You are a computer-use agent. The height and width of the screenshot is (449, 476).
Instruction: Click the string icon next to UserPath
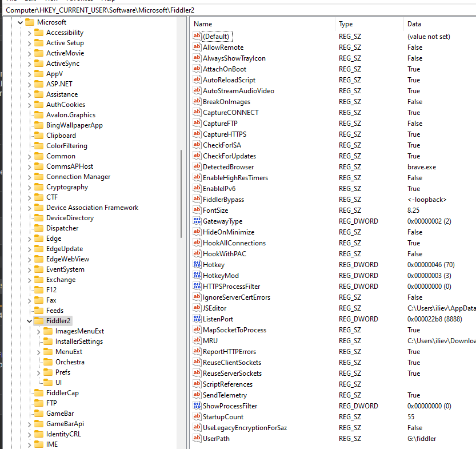click(x=196, y=438)
